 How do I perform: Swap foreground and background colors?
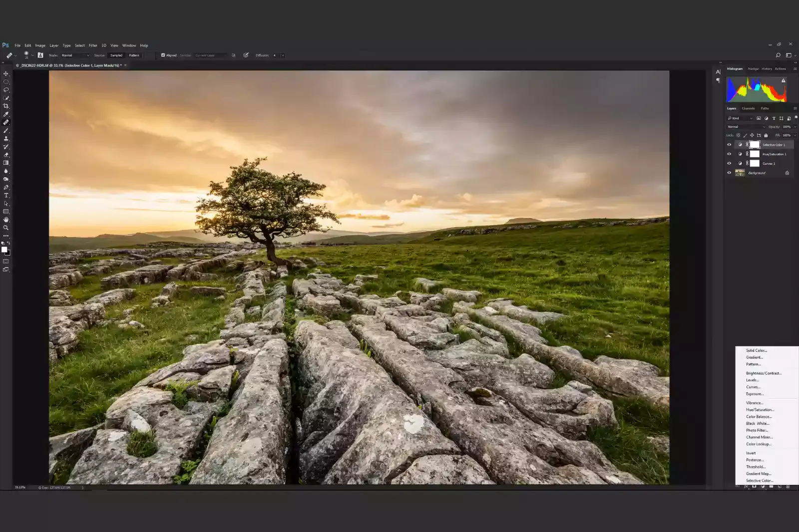8,243
